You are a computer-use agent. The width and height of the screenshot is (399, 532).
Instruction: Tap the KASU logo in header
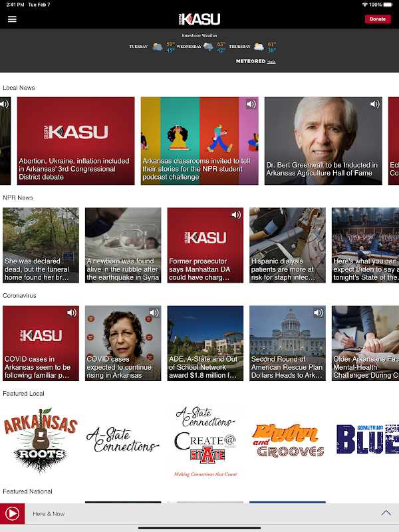[x=199, y=19]
